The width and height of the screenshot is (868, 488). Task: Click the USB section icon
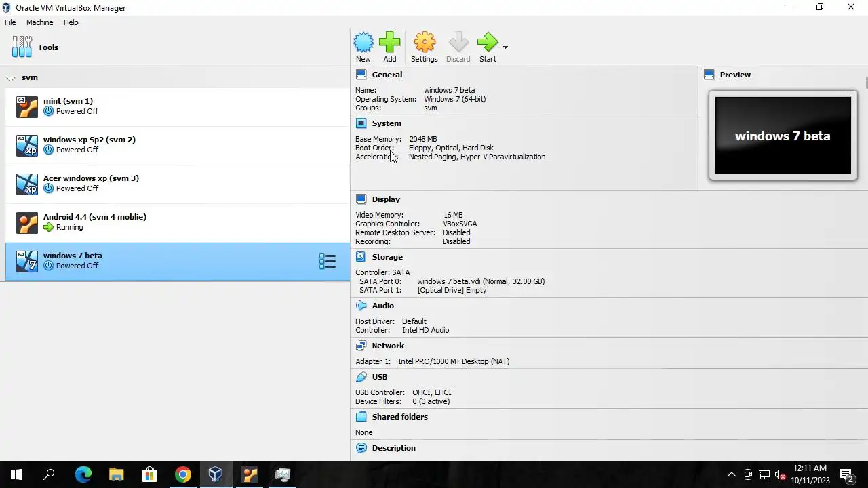(x=361, y=377)
